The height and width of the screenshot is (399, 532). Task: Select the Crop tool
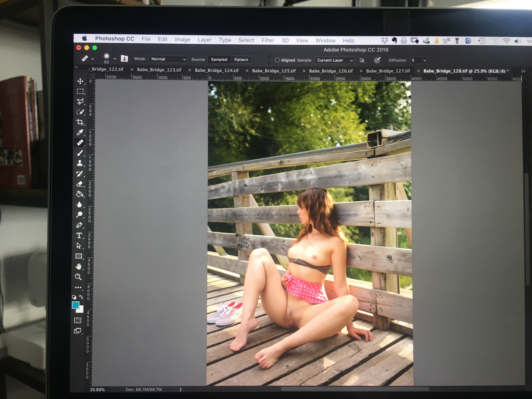click(80, 122)
